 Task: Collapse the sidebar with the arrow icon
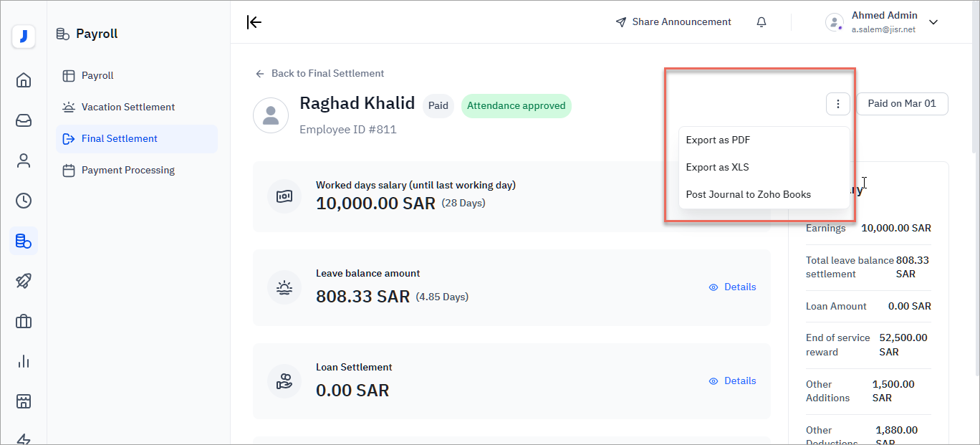click(254, 22)
